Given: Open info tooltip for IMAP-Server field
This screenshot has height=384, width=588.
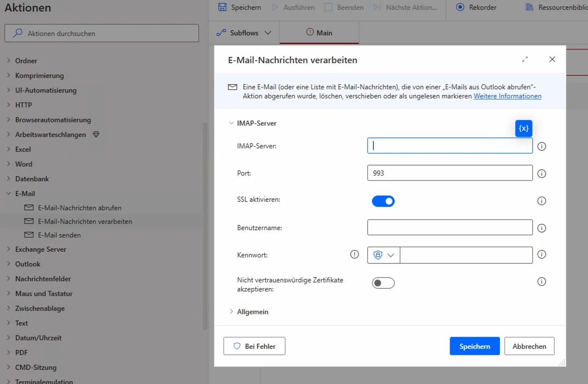Looking at the screenshot, I should (542, 147).
